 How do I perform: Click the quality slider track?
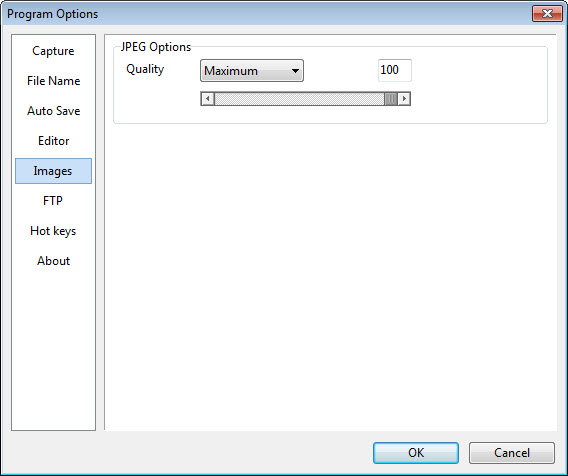299,99
